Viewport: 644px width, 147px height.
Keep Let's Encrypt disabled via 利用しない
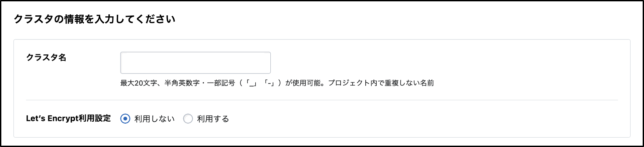click(x=125, y=119)
